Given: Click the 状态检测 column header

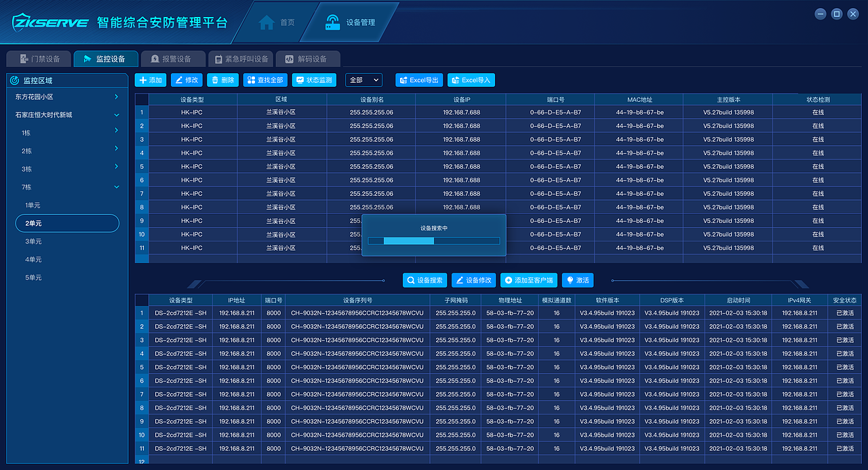Looking at the screenshot, I should pos(818,99).
